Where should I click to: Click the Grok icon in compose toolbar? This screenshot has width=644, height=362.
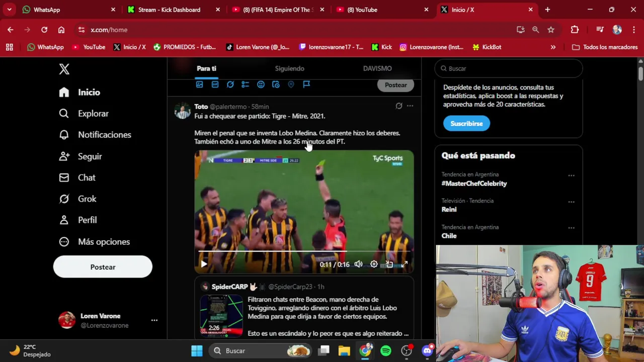[x=230, y=84]
